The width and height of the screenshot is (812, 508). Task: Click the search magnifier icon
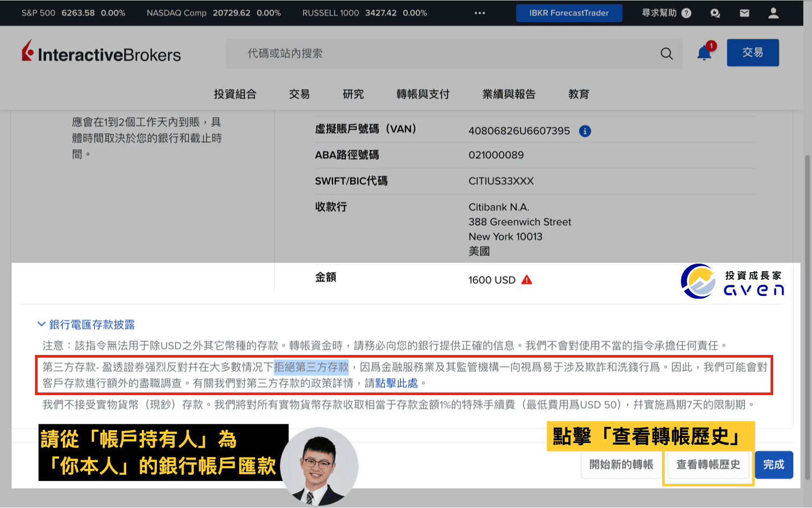tap(666, 54)
